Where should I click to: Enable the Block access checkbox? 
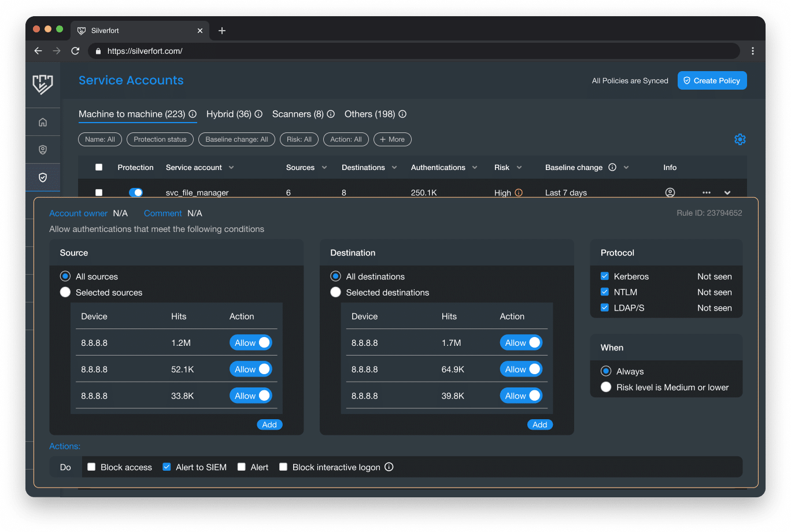[x=91, y=467]
